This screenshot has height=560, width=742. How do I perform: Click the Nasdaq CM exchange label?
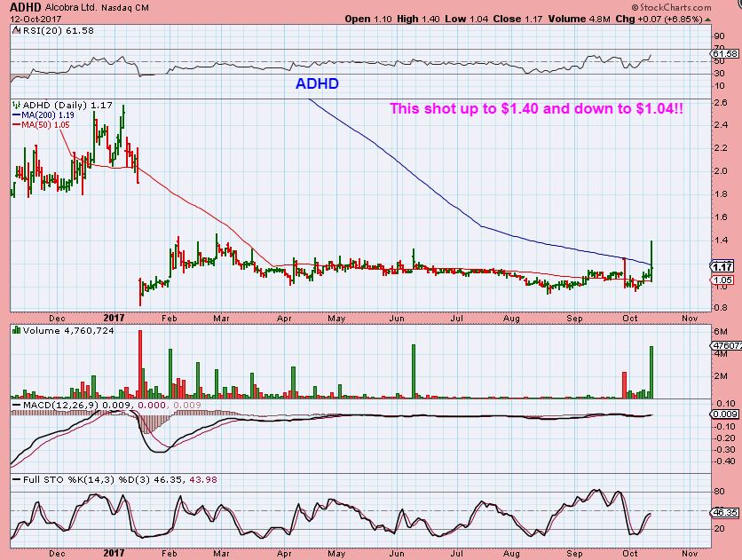pos(125,8)
